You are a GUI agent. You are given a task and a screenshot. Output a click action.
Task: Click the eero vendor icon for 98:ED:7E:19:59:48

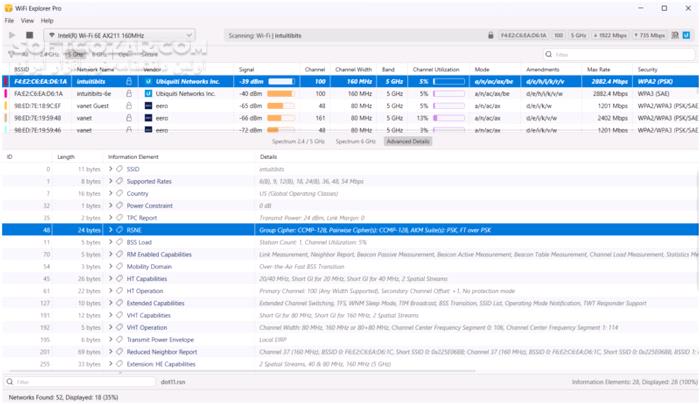click(148, 118)
